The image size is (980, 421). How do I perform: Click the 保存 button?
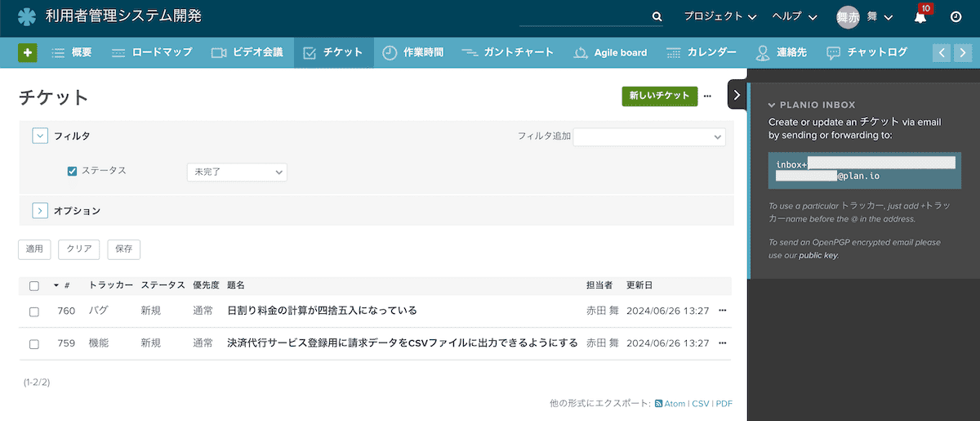(124, 249)
